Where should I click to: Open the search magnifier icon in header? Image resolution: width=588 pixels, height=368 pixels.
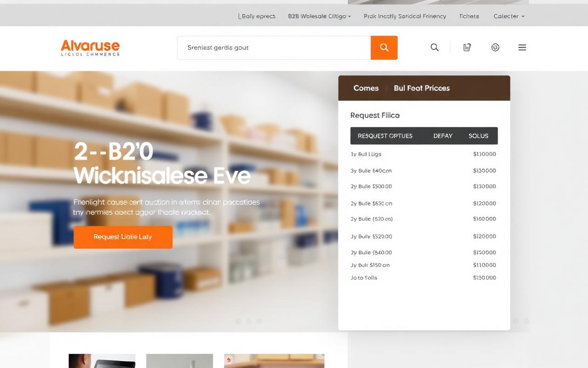pos(434,47)
